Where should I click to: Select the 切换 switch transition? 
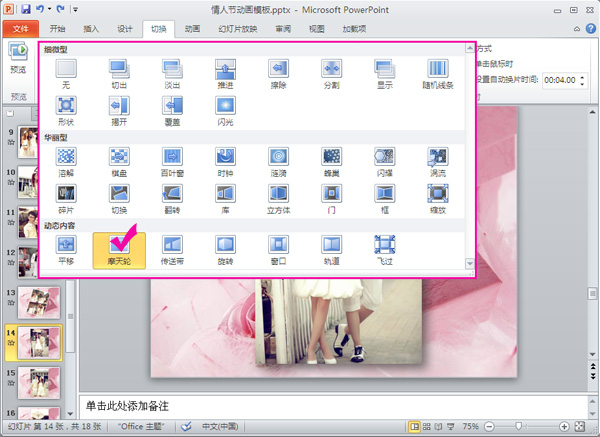point(119,199)
